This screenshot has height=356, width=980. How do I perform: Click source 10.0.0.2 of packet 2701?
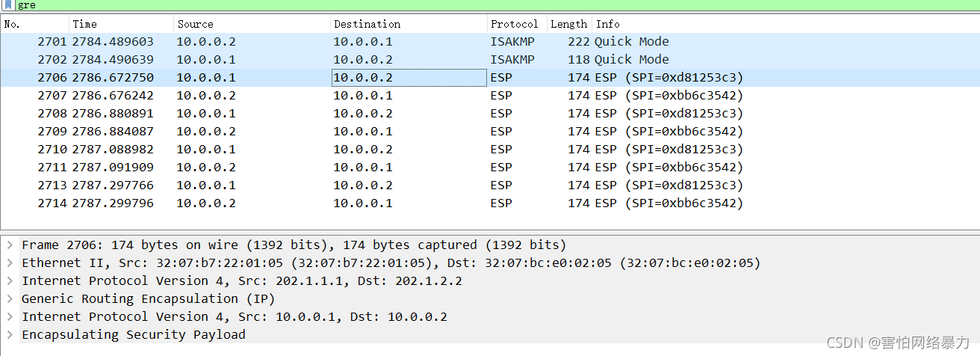pyautogui.click(x=206, y=42)
